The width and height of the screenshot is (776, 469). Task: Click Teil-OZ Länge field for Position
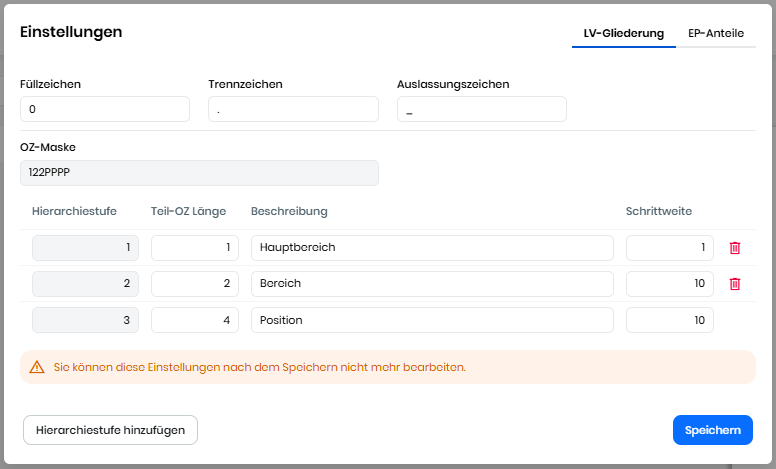[195, 320]
